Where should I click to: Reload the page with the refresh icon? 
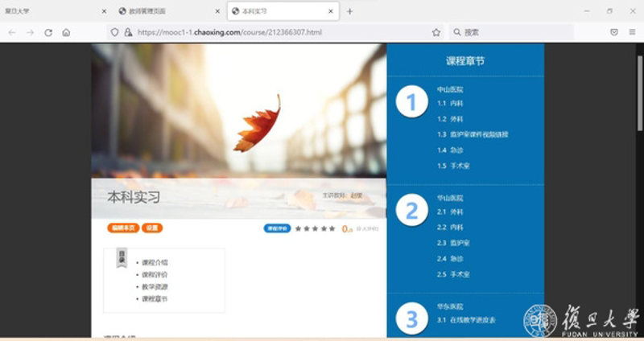click(x=48, y=32)
